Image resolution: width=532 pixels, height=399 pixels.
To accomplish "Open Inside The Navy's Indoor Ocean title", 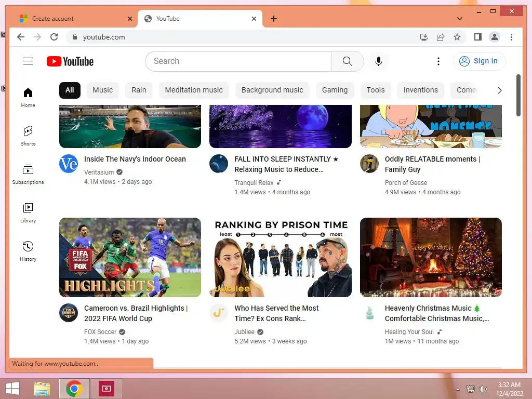I will 135,159.
